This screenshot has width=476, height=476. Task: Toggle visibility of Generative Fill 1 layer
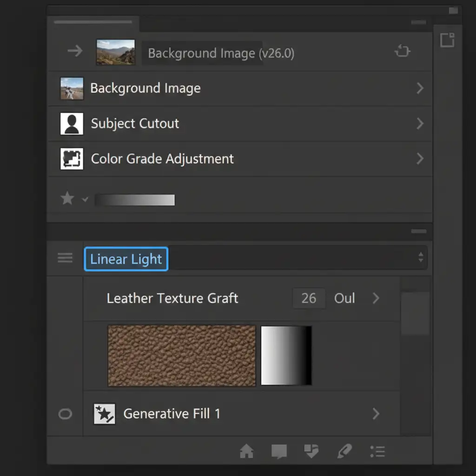(65, 414)
